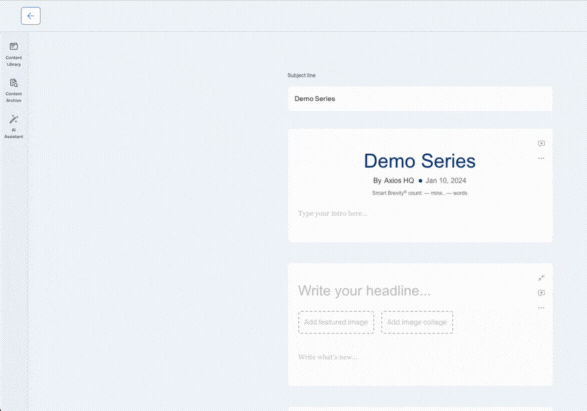Focus the Subject line input field
Image resolution: width=587 pixels, height=411 pixels.
coord(420,99)
